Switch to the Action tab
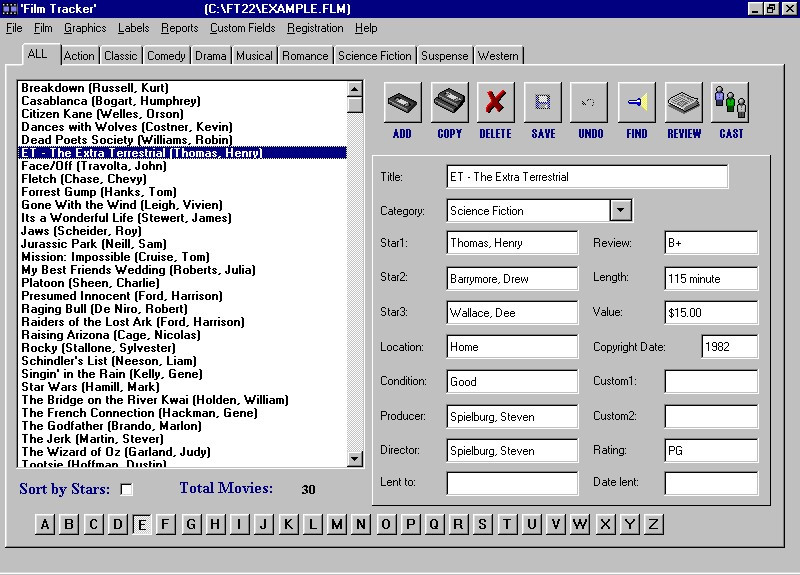This screenshot has height=575, width=800. click(79, 56)
